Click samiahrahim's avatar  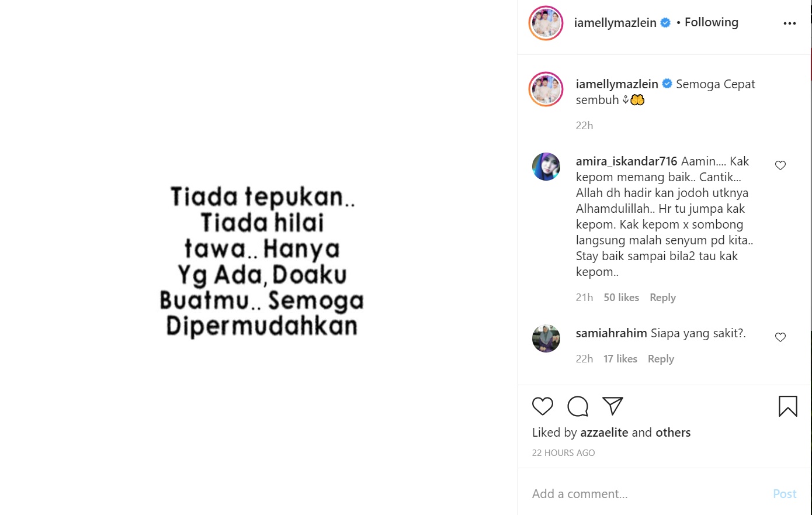point(546,338)
